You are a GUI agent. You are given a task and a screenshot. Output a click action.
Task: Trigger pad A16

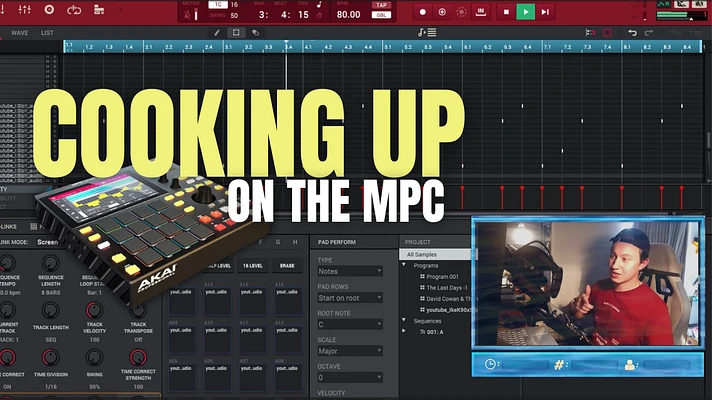point(288,301)
